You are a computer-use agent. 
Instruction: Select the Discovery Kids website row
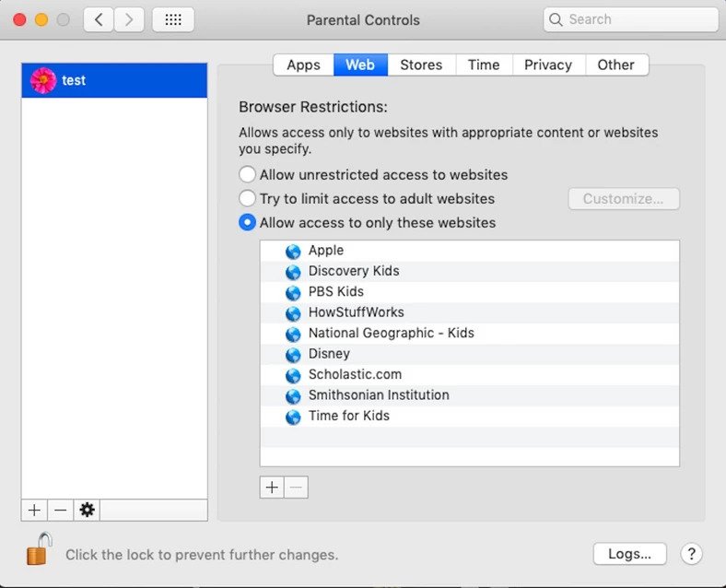pos(470,272)
